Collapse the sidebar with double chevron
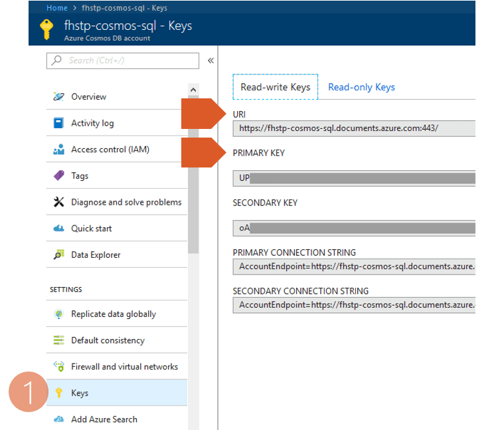Image resolution: width=504 pixels, height=430 pixels. 210,60
